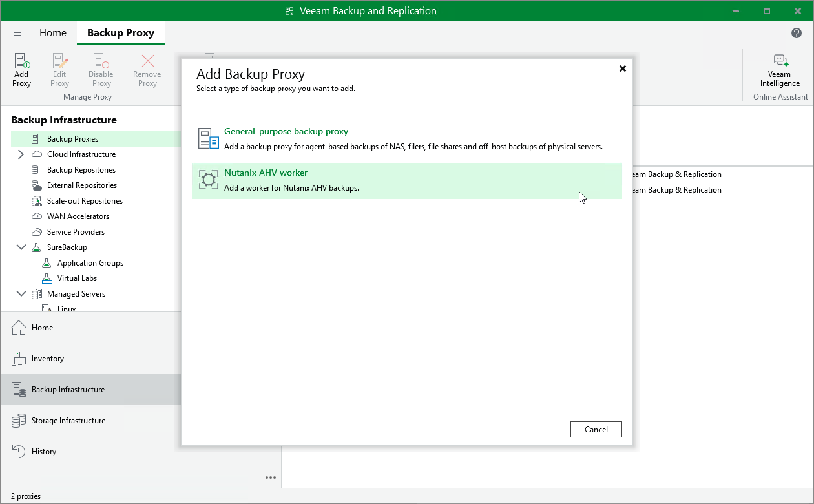Click the History clock icon

coord(19,452)
